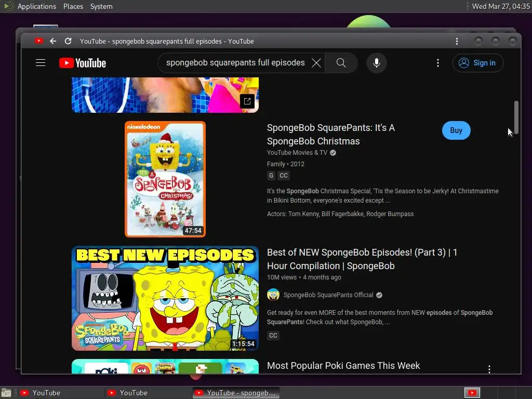Click the Family • 2012 genre line
Image resolution: width=532 pixels, height=399 pixels.
[286, 164]
